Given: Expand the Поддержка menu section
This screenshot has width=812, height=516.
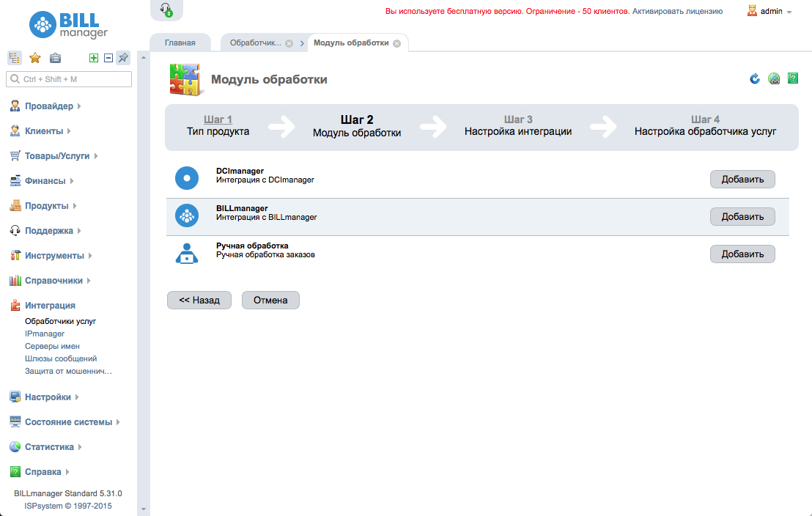Looking at the screenshot, I should 78,231.
